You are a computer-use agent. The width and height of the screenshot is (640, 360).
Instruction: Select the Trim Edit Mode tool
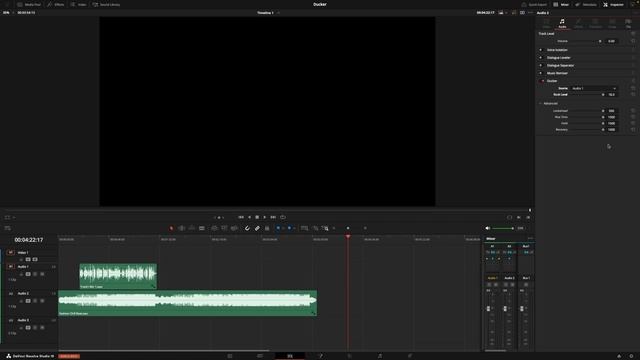[182, 228]
